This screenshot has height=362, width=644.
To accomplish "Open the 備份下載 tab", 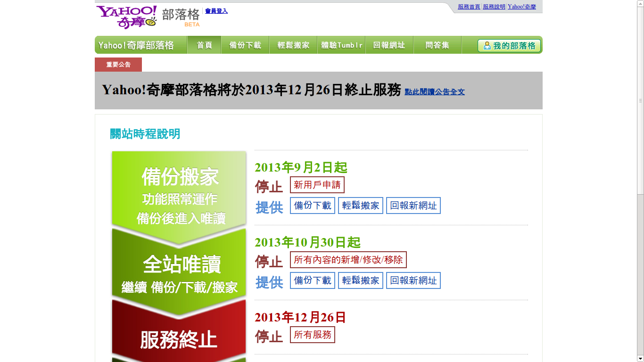I will click(245, 45).
